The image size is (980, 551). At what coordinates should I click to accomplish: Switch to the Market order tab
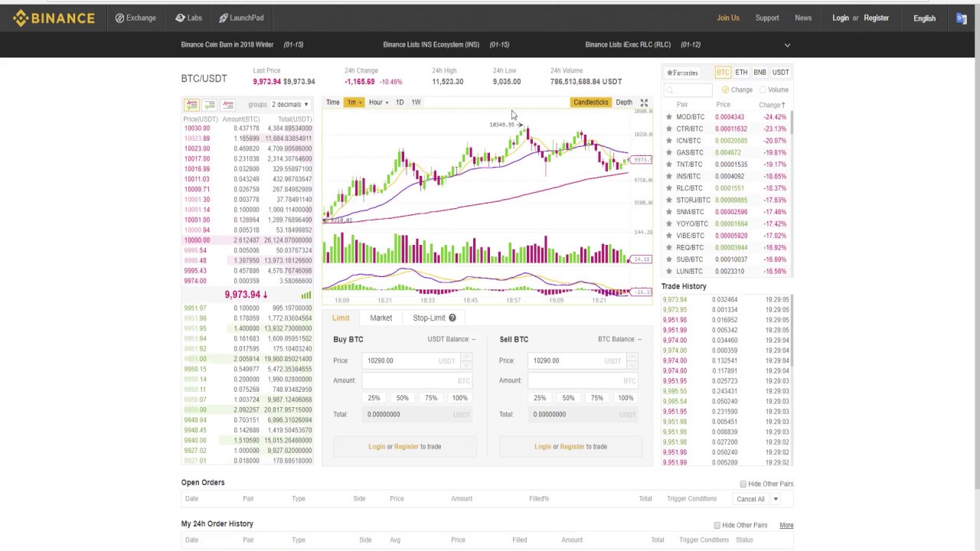pos(381,318)
